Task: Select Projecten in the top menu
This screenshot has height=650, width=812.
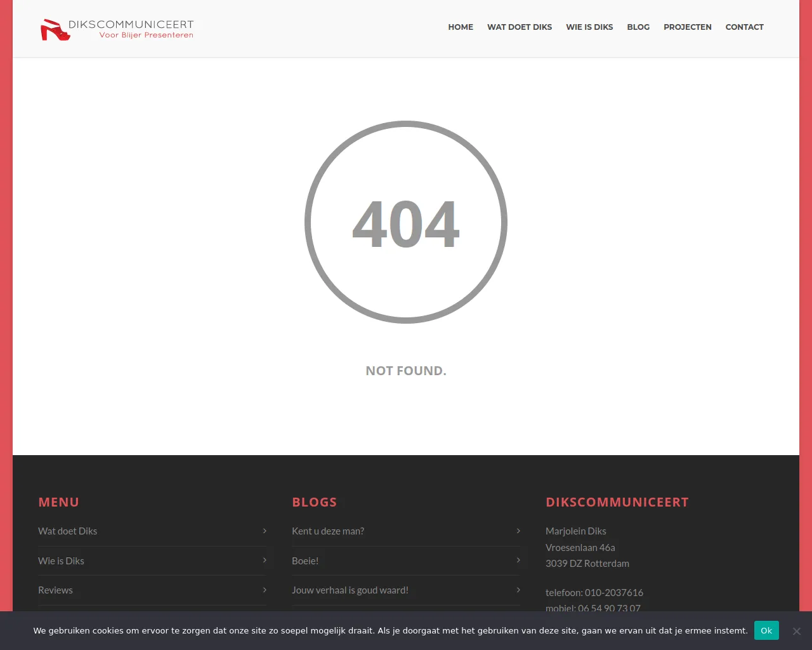Action: pos(687,27)
